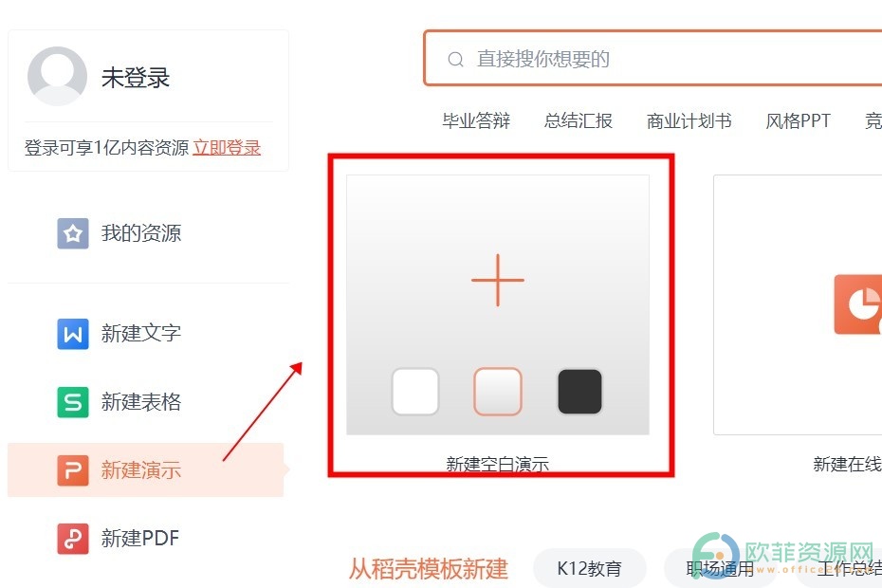Click the red PDF icon
Screen dimensions: 882x588
[73, 539]
